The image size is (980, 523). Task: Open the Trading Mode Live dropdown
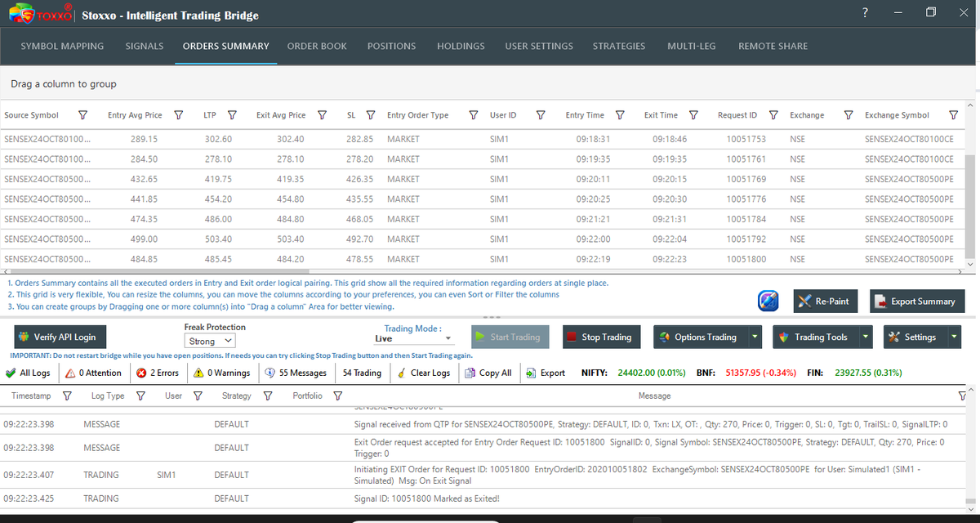click(414, 338)
